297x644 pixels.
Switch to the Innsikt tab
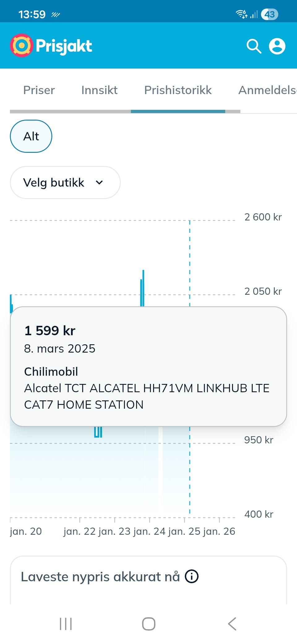99,90
